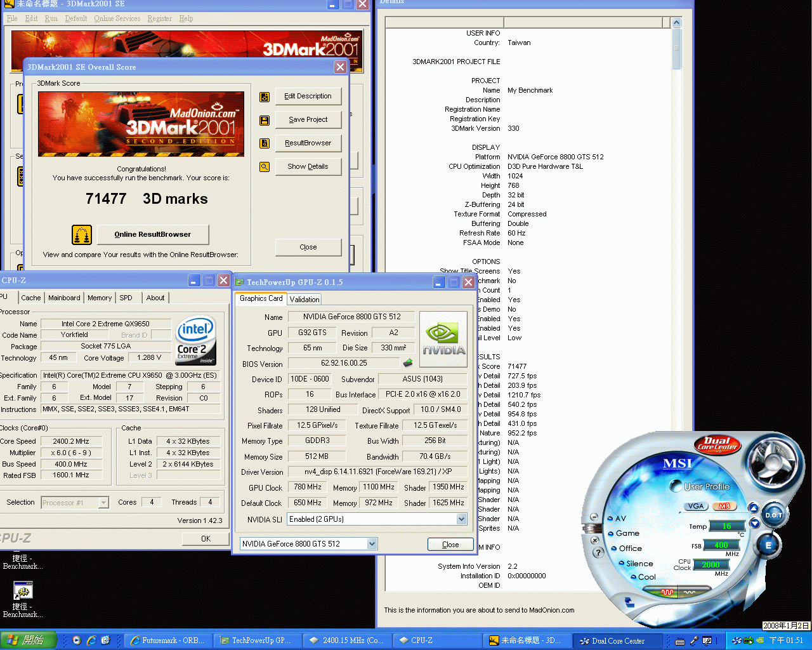Click Close in the 3DMark Overall Score dialog

coord(308,248)
